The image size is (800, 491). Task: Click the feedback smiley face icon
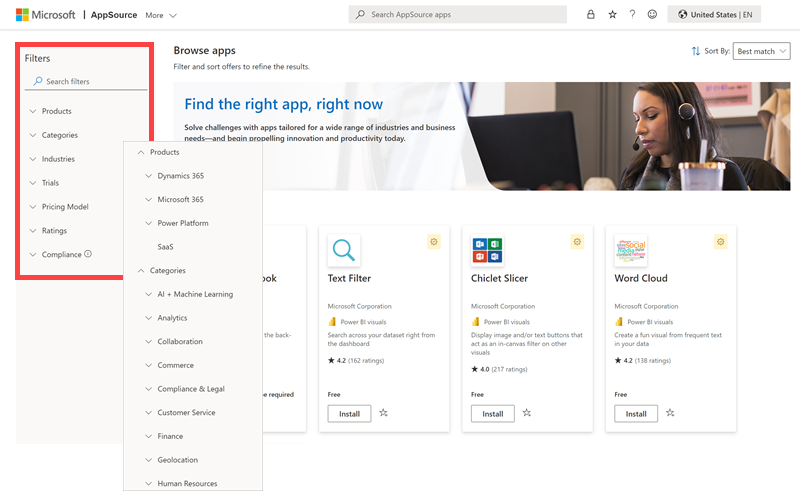coord(652,14)
